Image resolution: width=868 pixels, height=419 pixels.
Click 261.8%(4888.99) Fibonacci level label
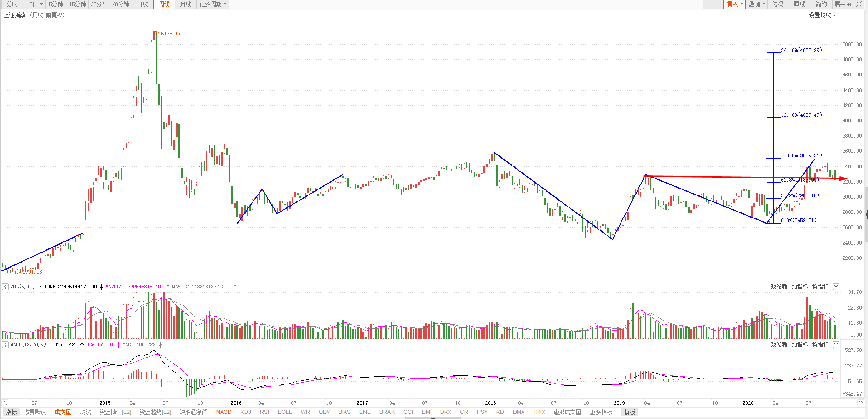(x=801, y=50)
